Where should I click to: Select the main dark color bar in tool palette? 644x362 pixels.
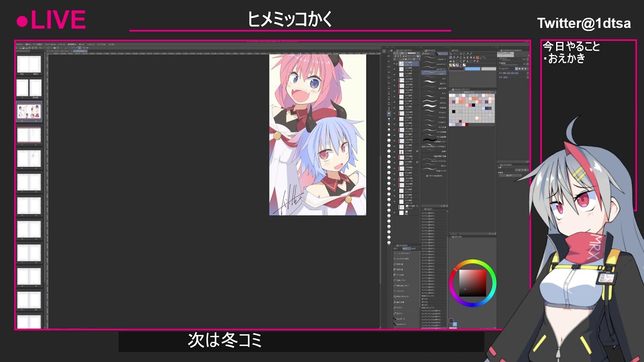click(456, 69)
